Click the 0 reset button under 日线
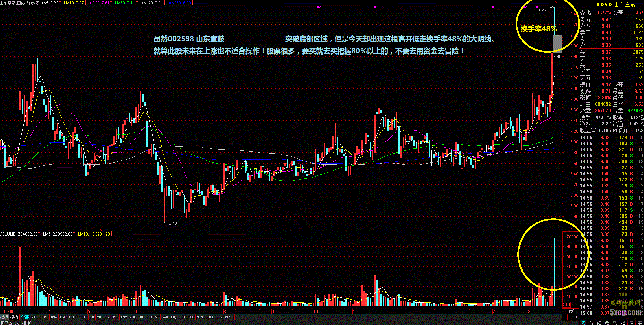Viewport: 644px width, 325px height. pos(576,317)
